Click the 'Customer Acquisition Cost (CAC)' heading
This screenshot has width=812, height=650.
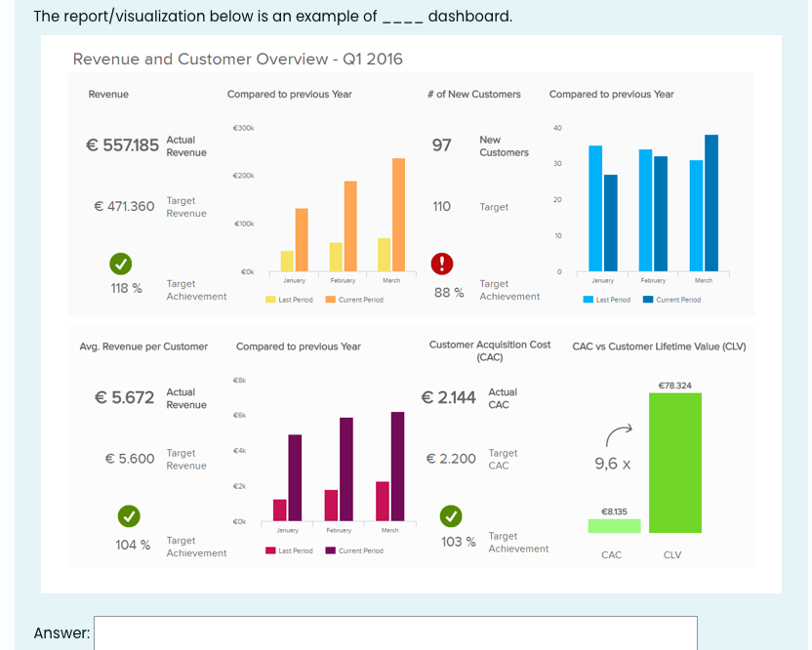tap(490, 350)
